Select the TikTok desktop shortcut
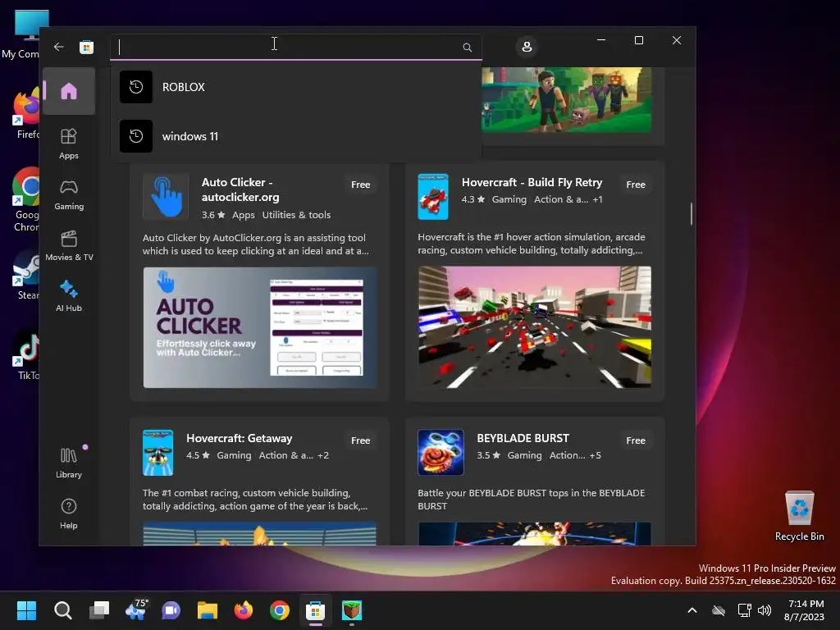Screen dimensions: 840x630 click(25, 356)
